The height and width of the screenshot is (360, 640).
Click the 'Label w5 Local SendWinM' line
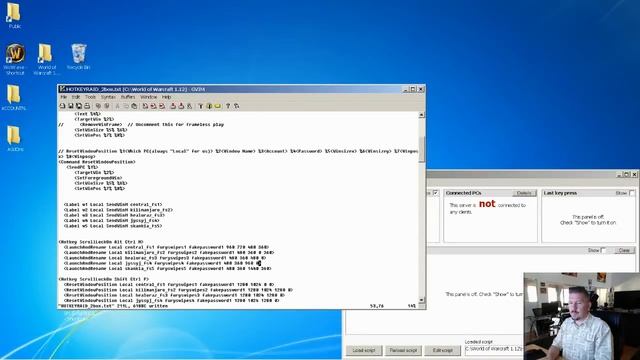click(x=113, y=226)
